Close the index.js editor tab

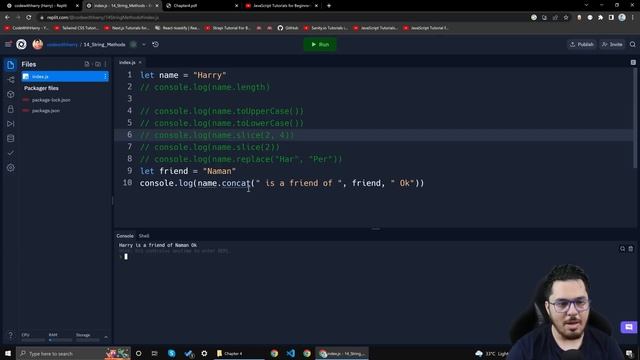point(140,62)
